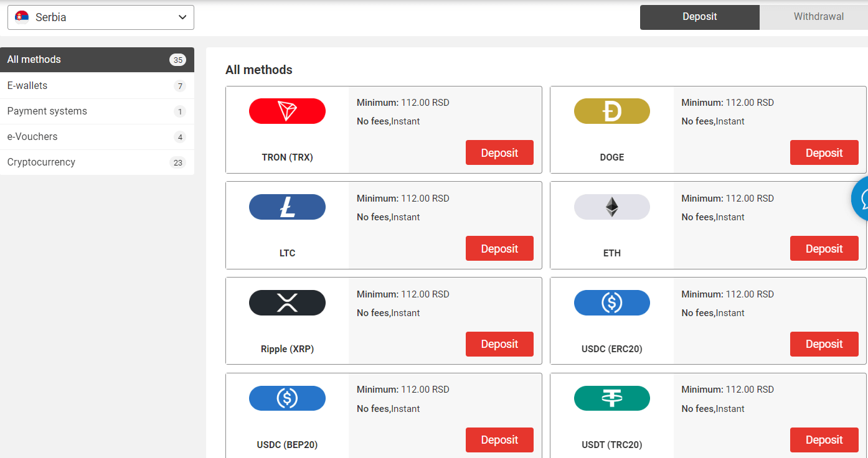Switch to the Deposit tab
The height and width of the screenshot is (458, 868).
point(700,17)
